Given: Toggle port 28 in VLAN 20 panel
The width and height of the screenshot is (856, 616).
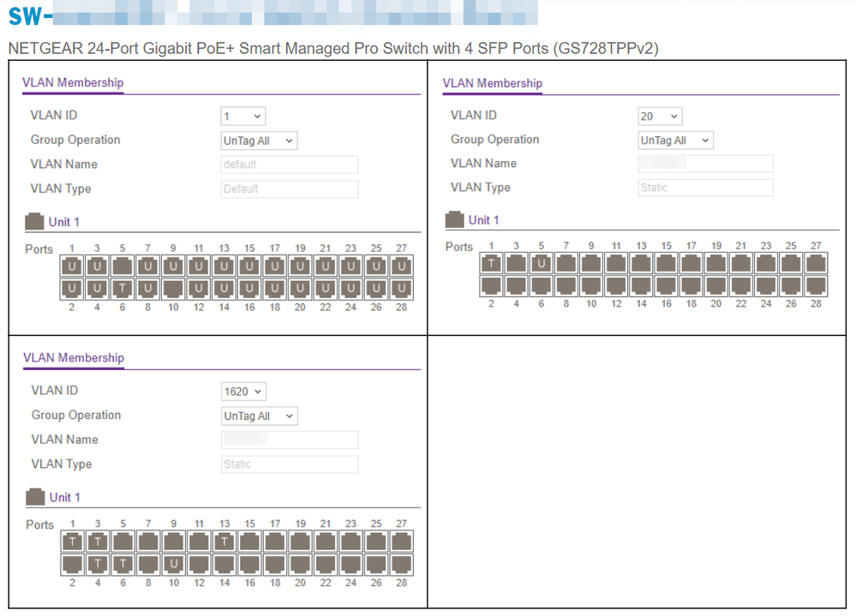Looking at the screenshot, I should pos(816,285).
